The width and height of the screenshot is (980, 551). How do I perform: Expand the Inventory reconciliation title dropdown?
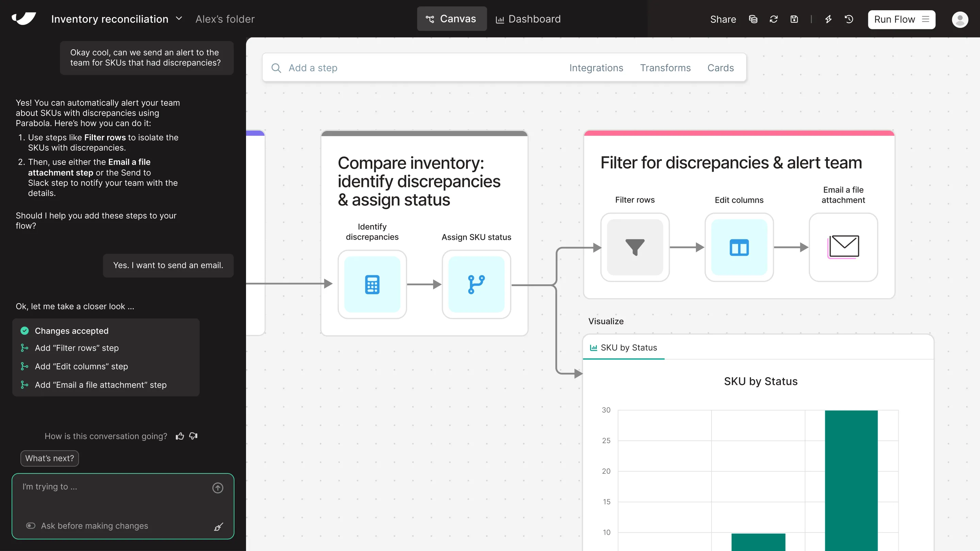(x=179, y=18)
